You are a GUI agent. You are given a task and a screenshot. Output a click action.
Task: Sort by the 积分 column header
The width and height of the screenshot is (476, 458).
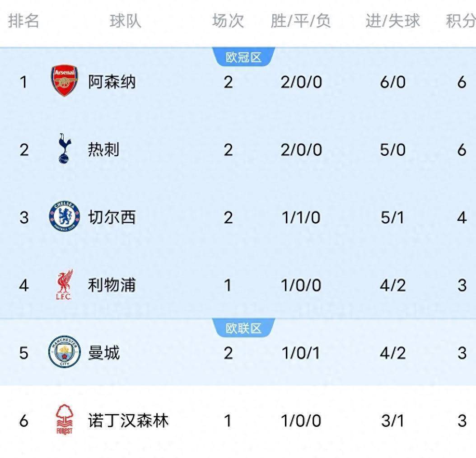(x=460, y=20)
